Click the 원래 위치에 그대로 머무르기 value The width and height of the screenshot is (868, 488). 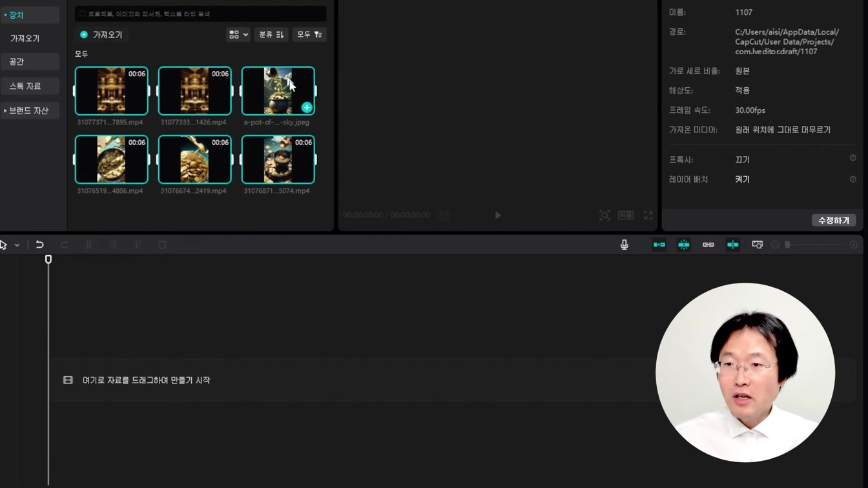pyautogui.click(x=783, y=130)
